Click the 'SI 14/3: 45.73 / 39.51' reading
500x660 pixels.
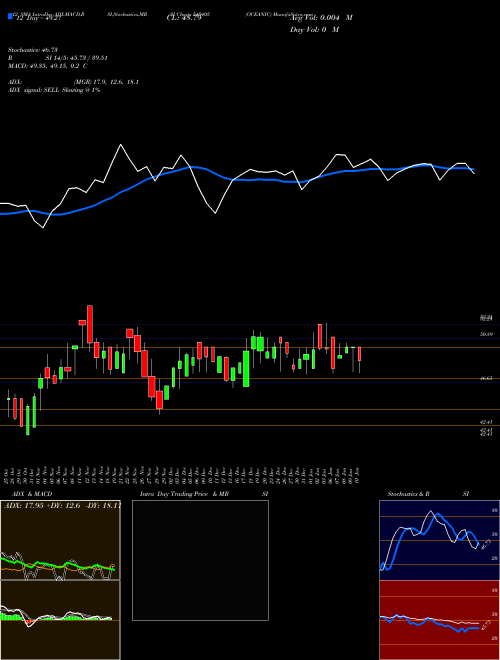tap(77, 58)
